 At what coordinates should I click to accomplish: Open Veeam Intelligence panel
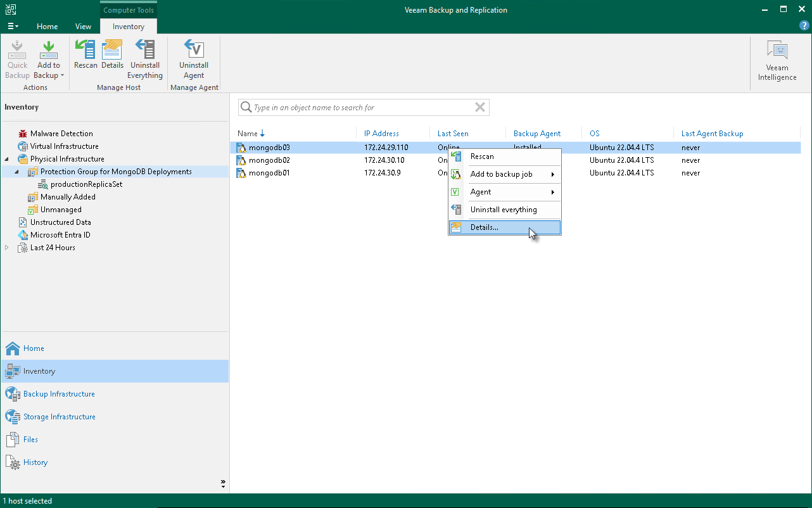click(x=777, y=61)
